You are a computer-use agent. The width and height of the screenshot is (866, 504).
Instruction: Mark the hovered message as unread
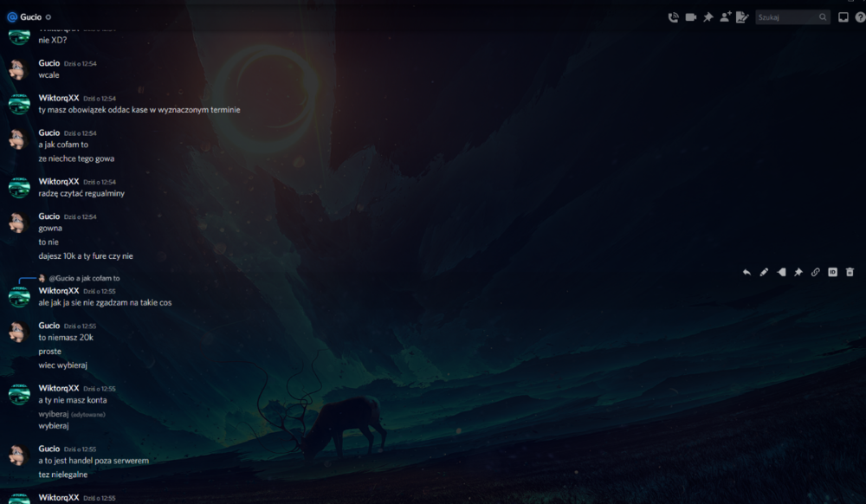781,272
